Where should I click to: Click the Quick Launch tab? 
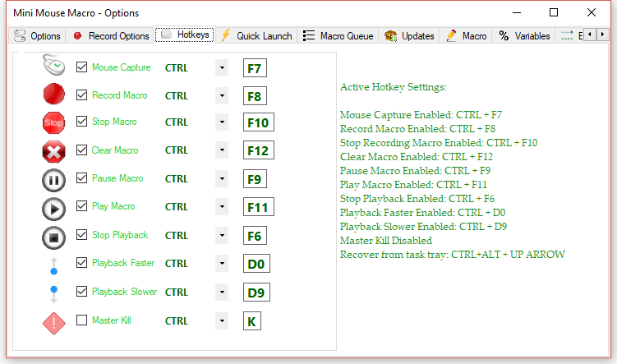[256, 36]
